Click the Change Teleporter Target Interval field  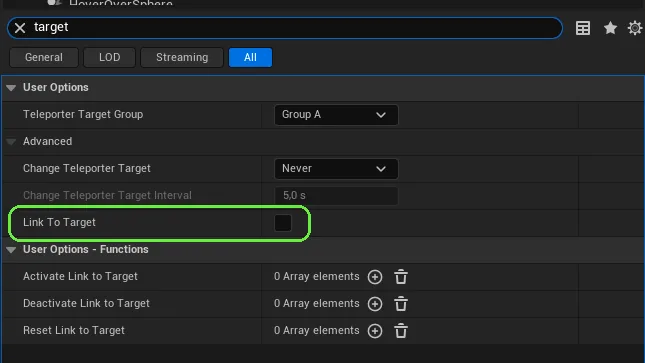click(336, 195)
